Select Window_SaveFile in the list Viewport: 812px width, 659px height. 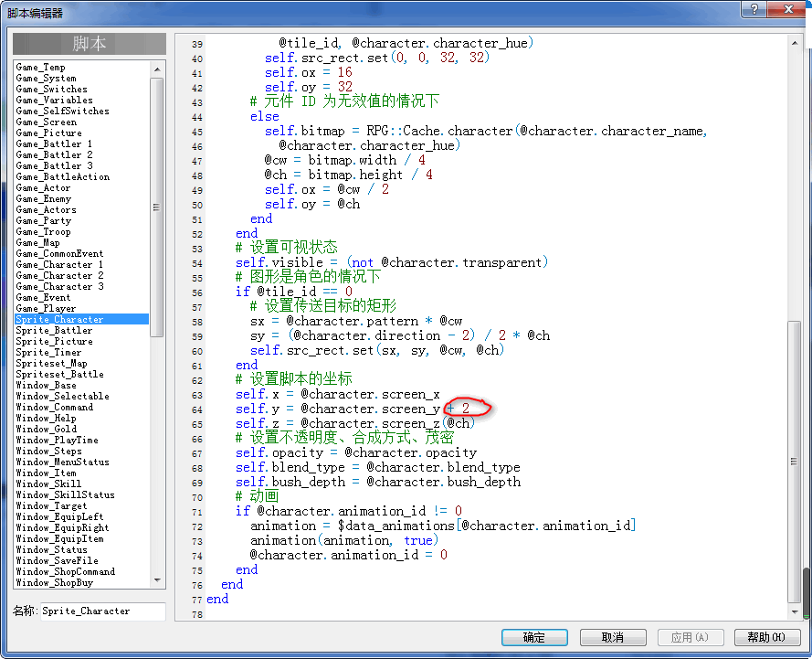[x=57, y=561]
